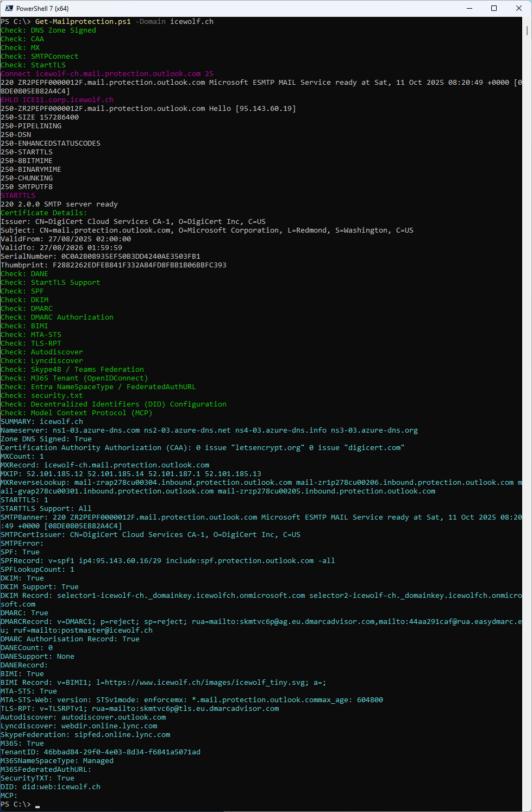Screen dimensions: 532x812
Task: Maximize the PowerShell 7 window
Action: [494, 8]
